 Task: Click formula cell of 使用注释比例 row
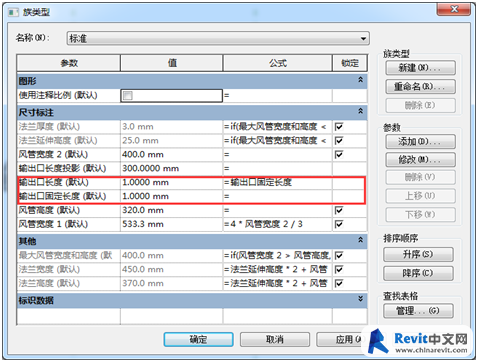tap(278, 96)
